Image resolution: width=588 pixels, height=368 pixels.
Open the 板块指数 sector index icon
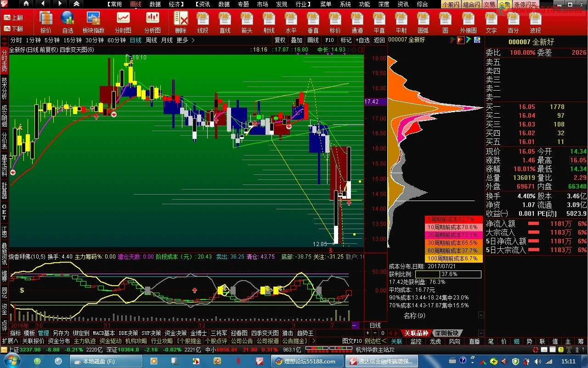point(94,22)
